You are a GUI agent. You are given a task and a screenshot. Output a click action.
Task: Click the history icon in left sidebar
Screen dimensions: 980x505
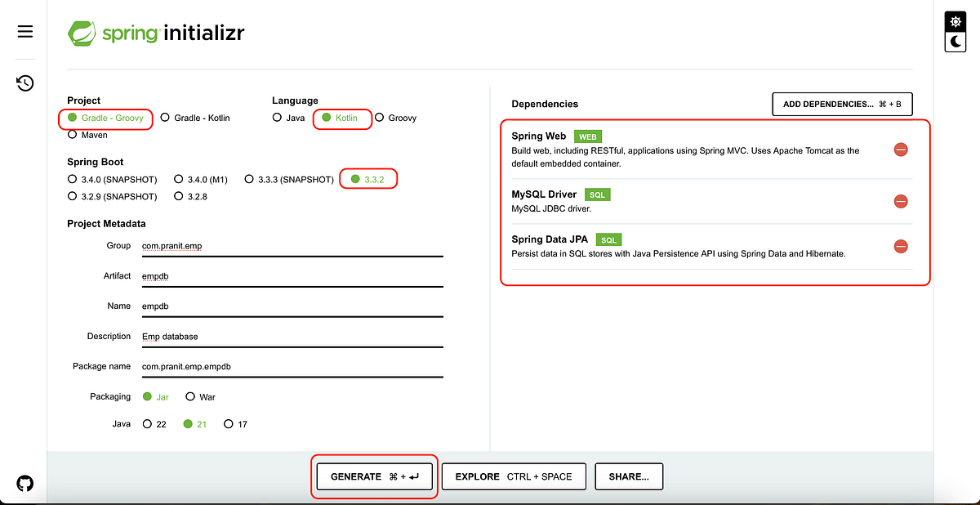pos(24,83)
